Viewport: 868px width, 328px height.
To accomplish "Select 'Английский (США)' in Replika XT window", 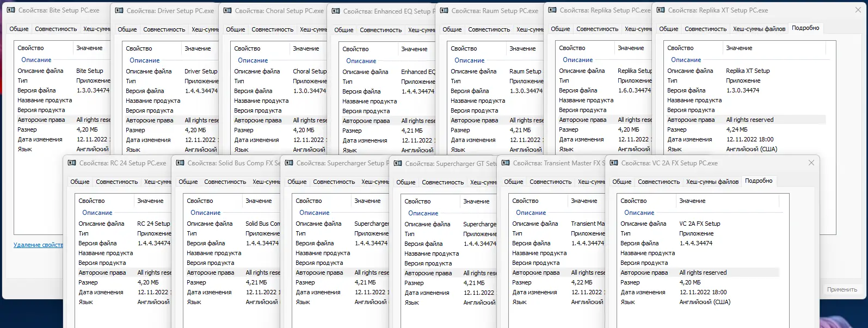I will click(752, 149).
